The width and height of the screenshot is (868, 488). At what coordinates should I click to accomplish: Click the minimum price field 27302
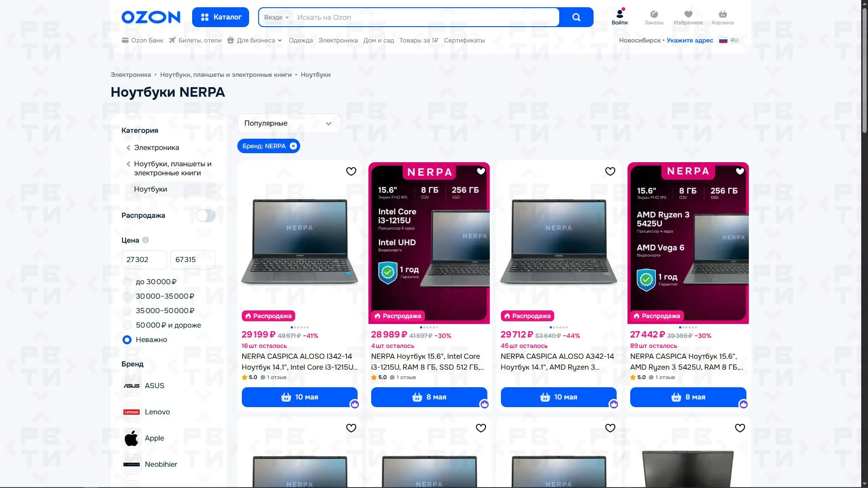pyautogui.click(x=144, y=260)
